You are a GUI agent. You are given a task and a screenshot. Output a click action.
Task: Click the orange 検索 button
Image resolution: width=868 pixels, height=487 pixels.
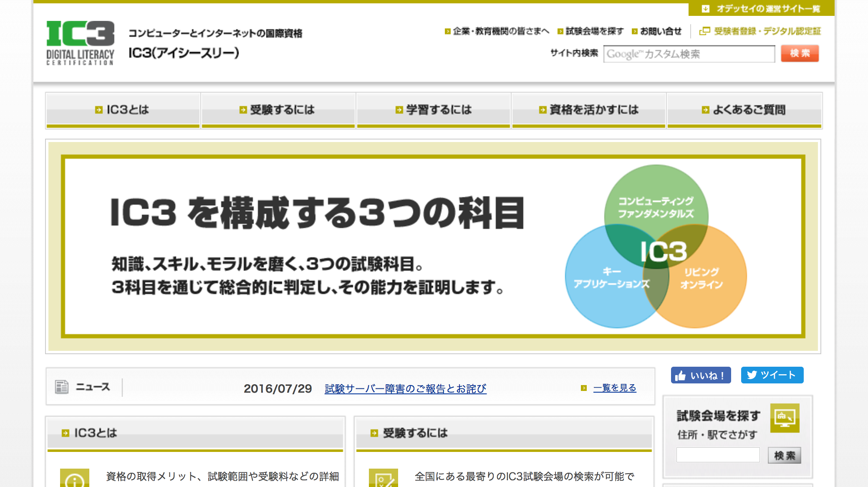pos(800,53)
